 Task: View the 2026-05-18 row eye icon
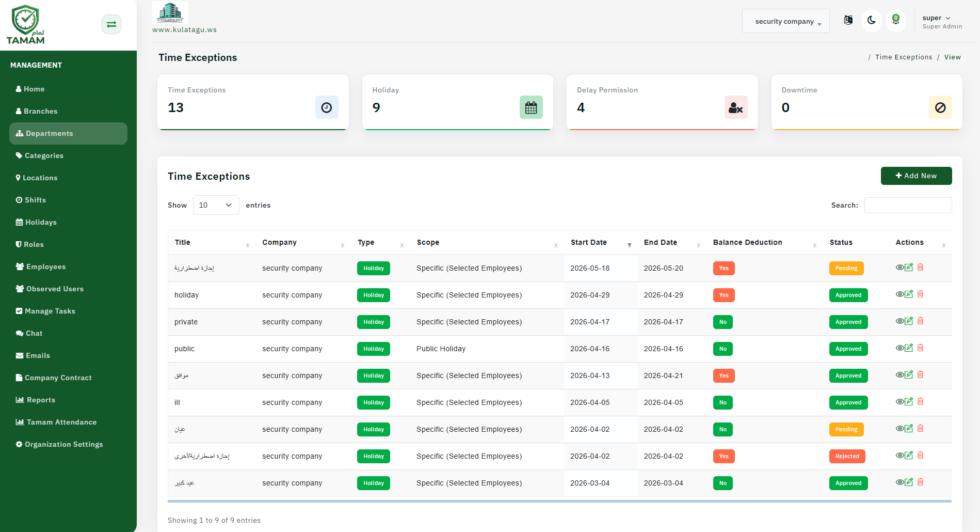point(900,267)
